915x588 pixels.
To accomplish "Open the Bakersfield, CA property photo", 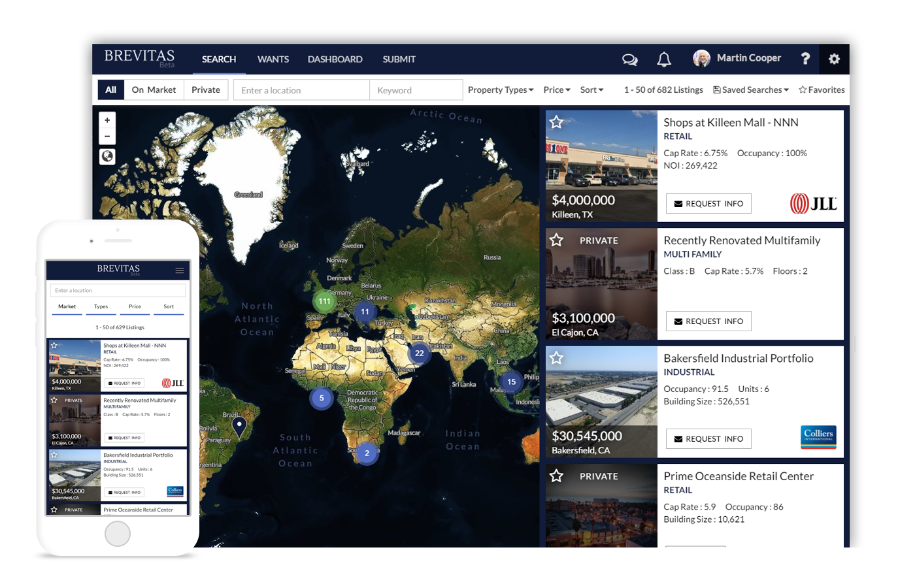I will coord(601,402).
